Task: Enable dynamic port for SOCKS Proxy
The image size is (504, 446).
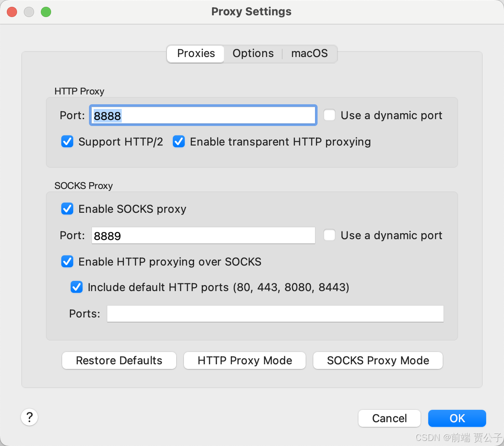Action: 329,235
